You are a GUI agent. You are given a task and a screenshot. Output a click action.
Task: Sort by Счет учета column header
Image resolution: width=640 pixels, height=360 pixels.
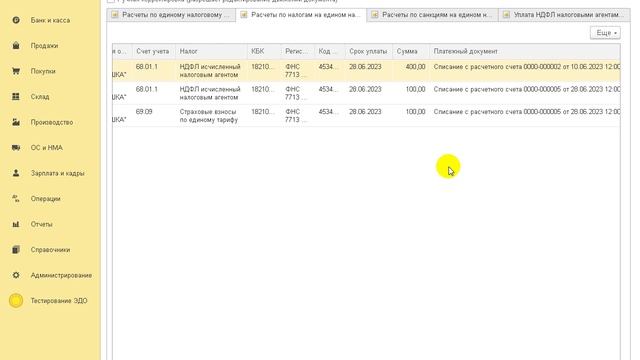153,51
